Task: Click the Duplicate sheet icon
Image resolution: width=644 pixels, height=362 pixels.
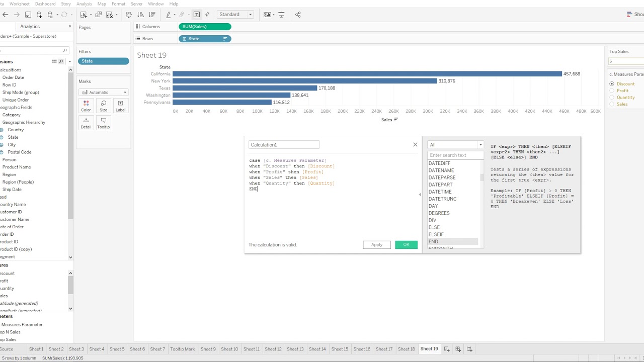Action: 98,15
